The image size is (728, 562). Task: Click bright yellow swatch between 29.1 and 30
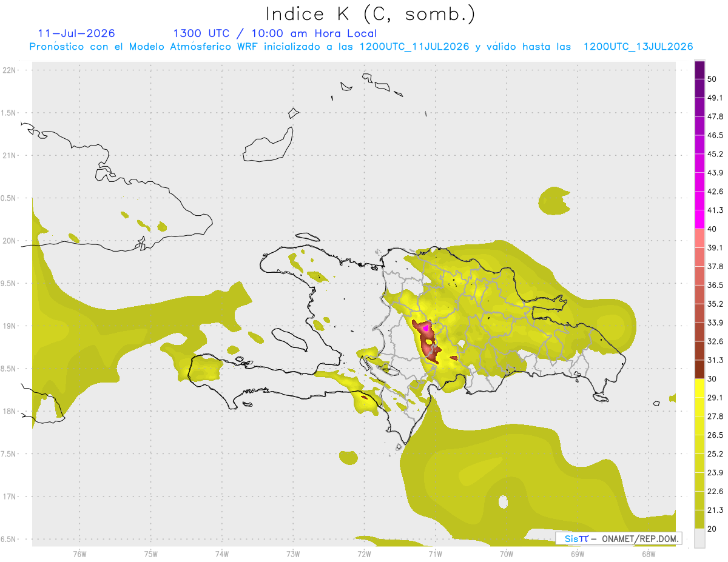[699, 388]
